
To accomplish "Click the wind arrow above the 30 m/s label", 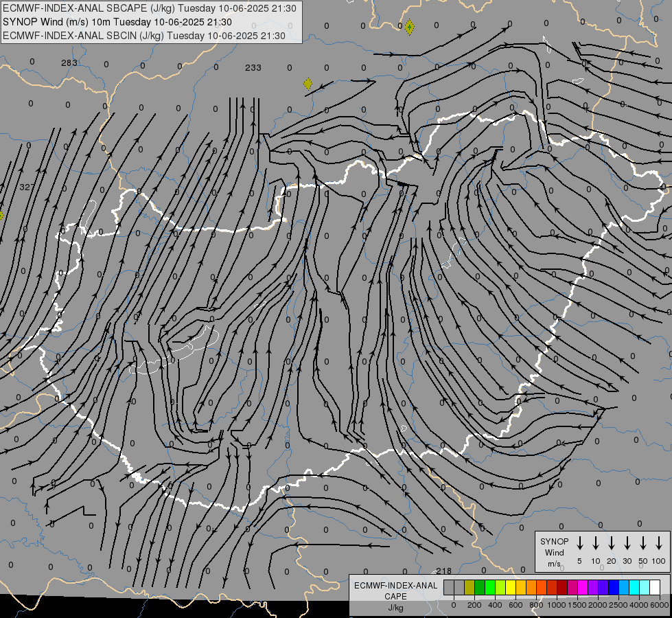I will pos(627,543).
